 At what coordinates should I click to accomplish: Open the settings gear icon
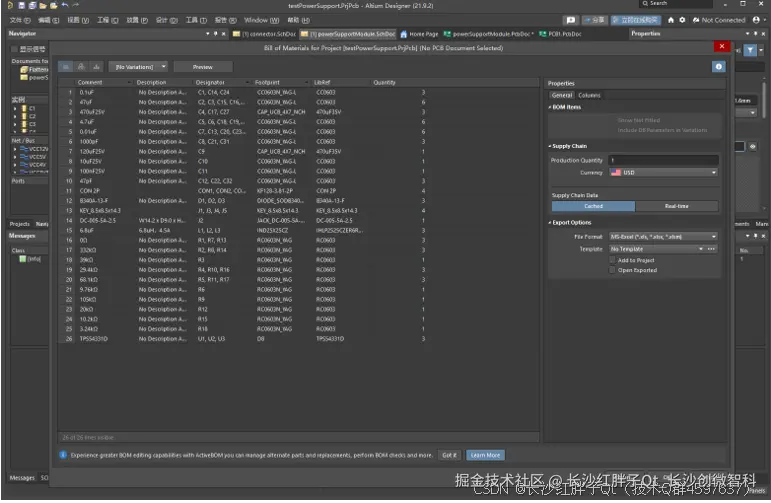[x=682, y=20]
